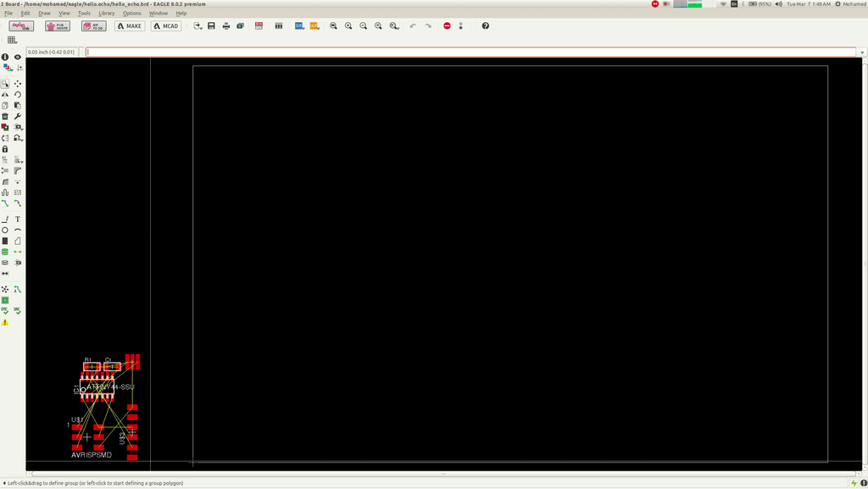Select the Info tool
Image resolution: width=868 pixels, height=489 pixels.
pos(5,57)
